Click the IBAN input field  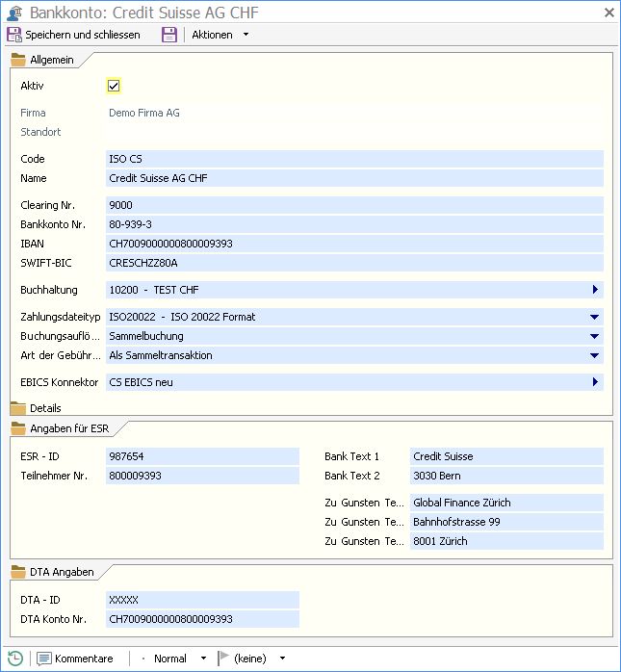pyautogui.click(x=354, y=244)
